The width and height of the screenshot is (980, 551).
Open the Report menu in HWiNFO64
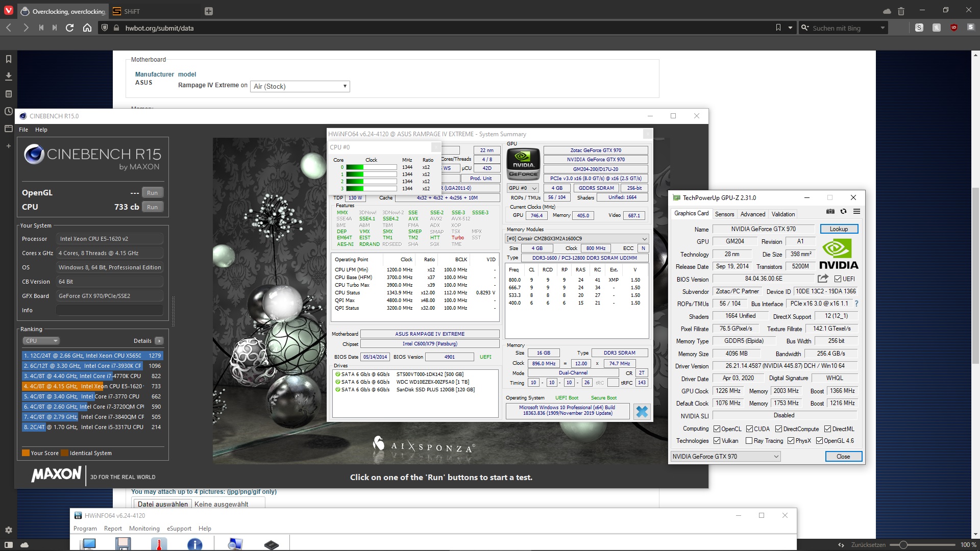point(113,529)
